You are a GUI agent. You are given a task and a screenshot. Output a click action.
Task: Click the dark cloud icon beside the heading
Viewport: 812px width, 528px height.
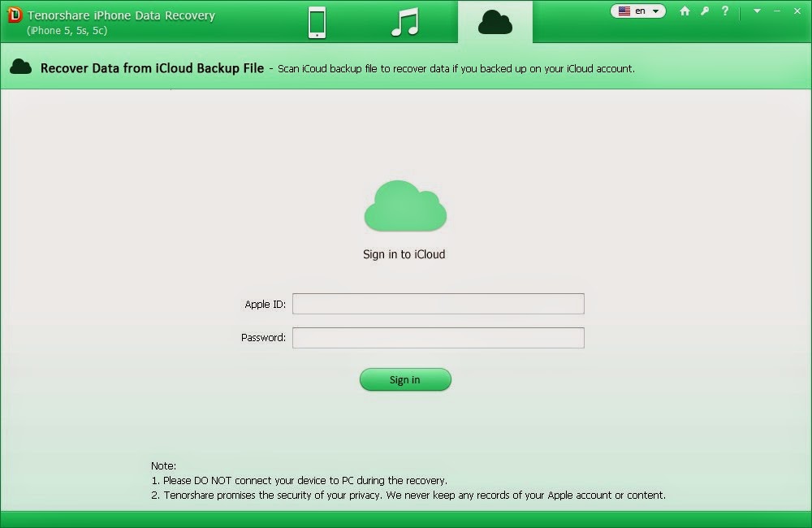[x=21, y=67]
